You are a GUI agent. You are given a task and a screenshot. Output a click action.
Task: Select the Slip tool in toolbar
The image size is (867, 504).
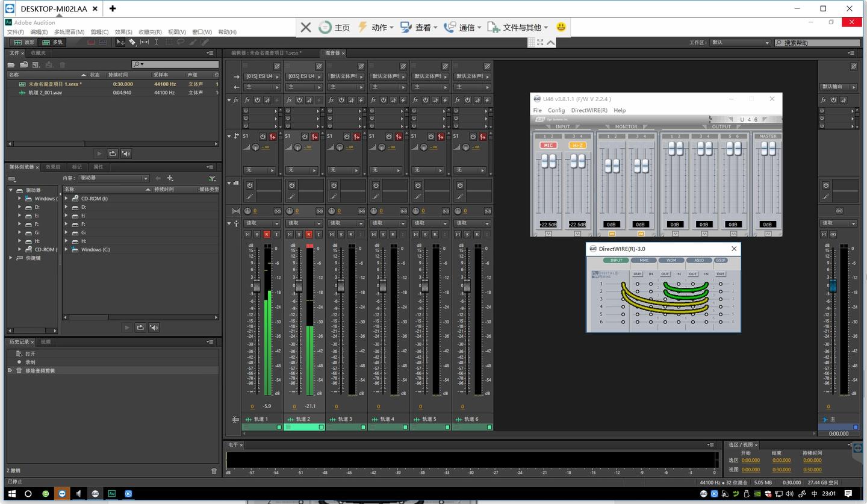coord(144,42)
